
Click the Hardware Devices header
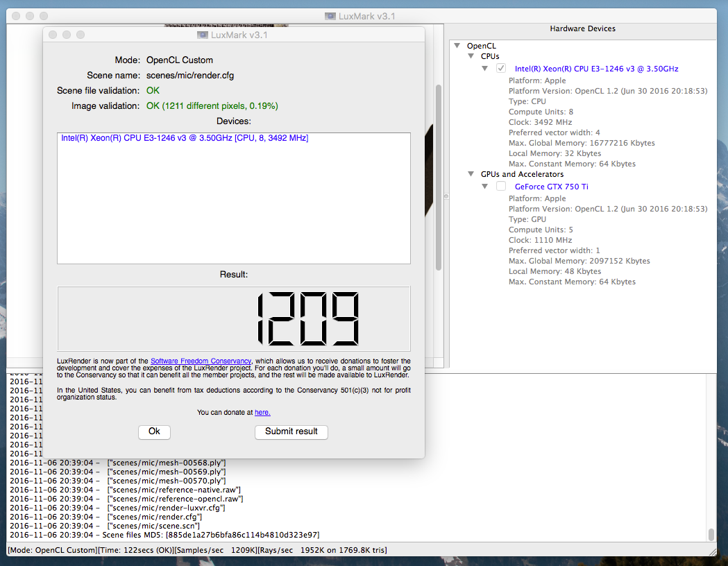[583, 28]
